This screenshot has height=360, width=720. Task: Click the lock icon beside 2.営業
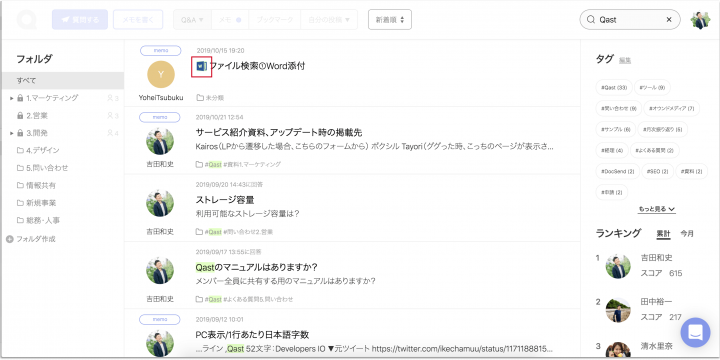click(20, 115)
